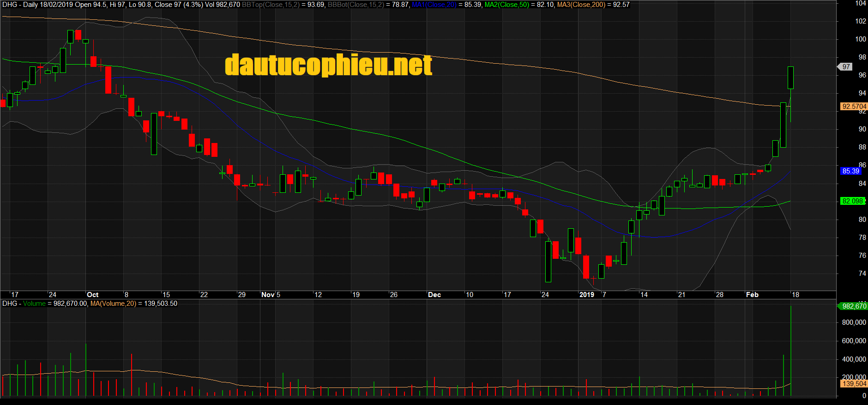
Task: Select the MA1(Close,20) indicator label
Action: [x=434, y=5]
